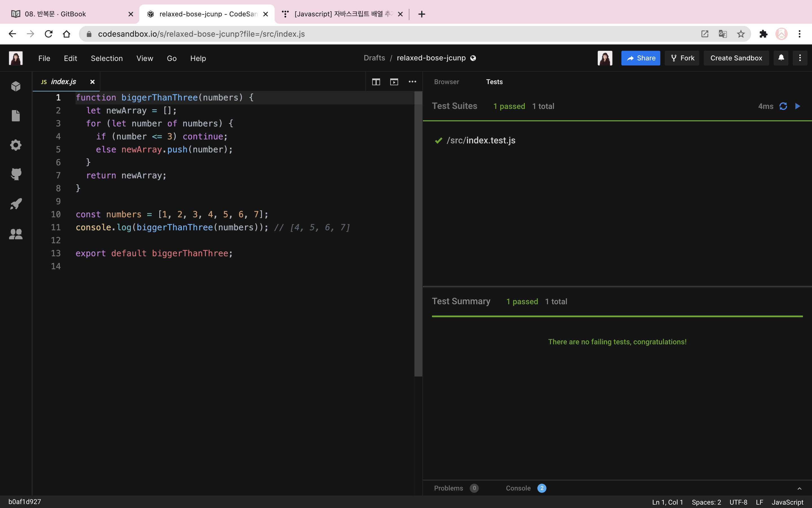
Task: Reload the page in the browser toolbar
Action: click(x=49, y=34)
